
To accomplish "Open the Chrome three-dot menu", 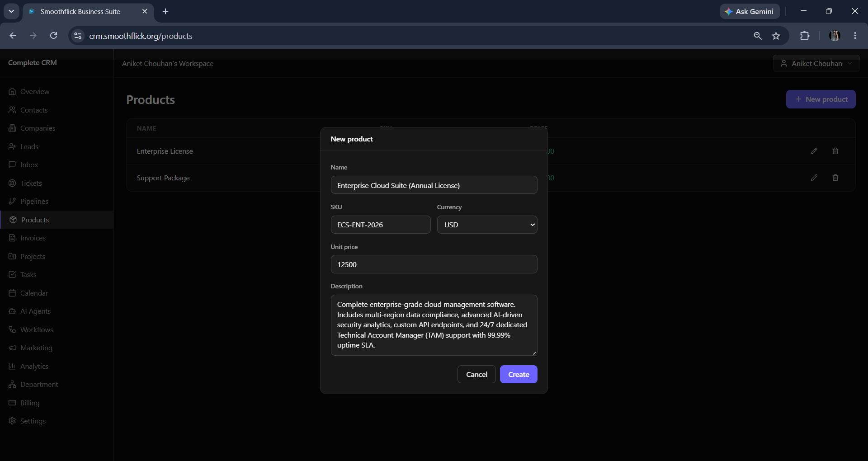I will click(855, 36).
